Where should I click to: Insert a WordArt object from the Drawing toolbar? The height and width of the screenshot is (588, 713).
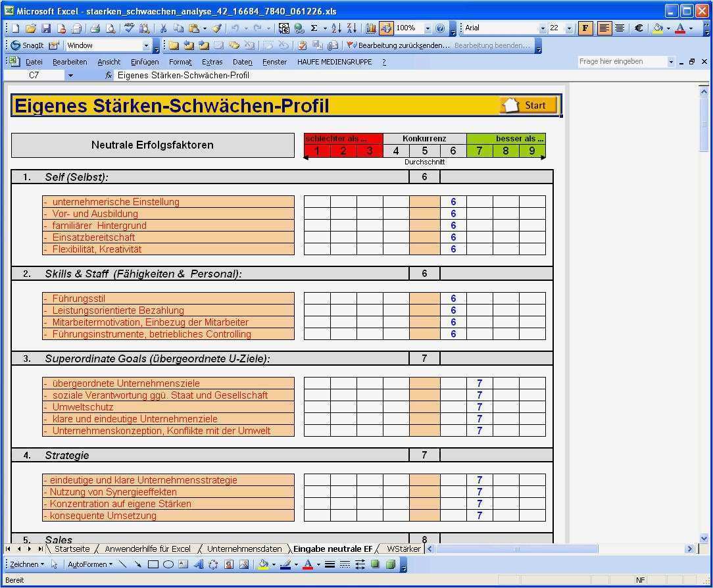(x=199, y=564)
